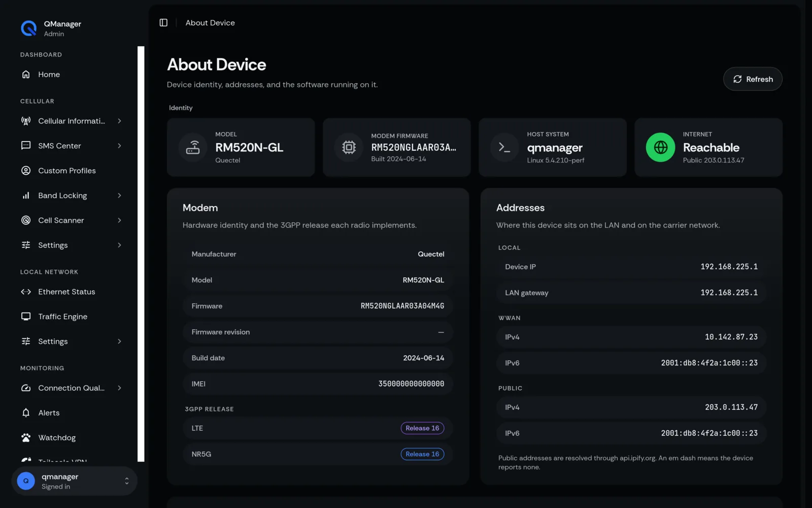The width and height of the screenshot is (812, 508).
Task: Expand the Cellular Information submenu chevron
Action: click(x=120, y=121)
